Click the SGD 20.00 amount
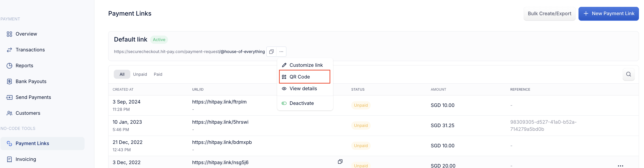The width and height of the screenshot is (644, 168). [443, 166]
